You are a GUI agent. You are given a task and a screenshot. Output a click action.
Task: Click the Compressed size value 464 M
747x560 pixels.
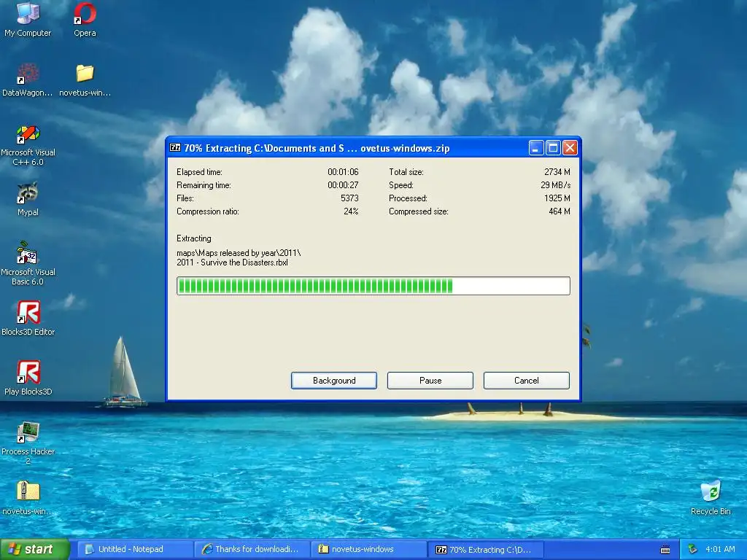pyautogui.click(x=560, y=211)
